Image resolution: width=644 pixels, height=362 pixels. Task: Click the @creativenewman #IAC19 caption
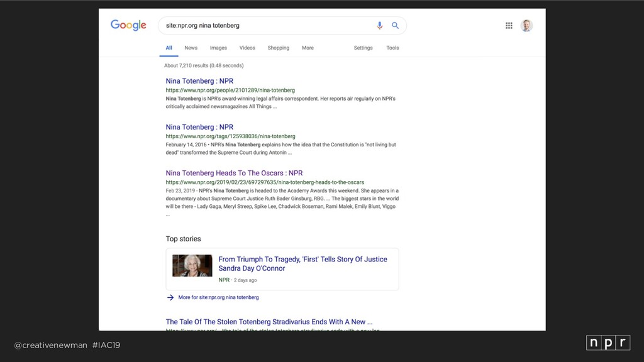(67, 345)
